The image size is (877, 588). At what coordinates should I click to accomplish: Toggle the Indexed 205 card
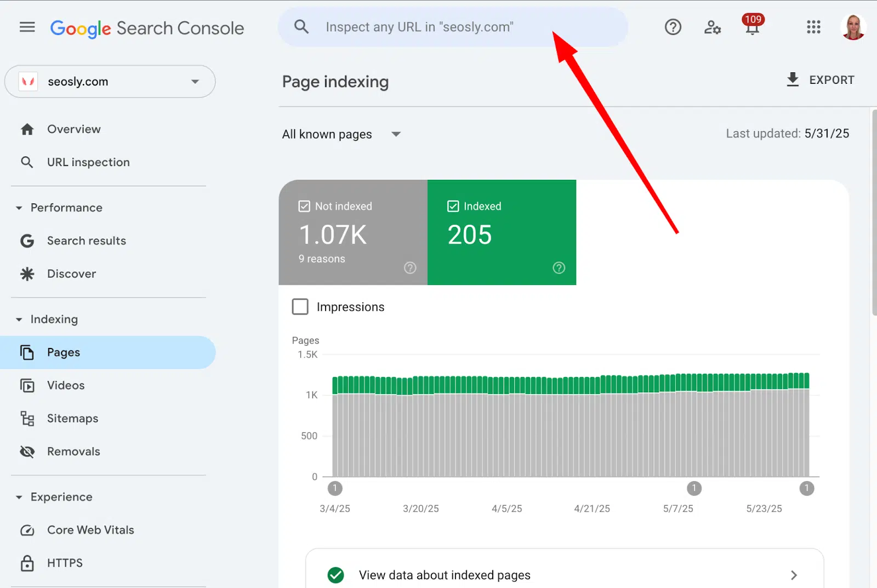pos(502,233)
